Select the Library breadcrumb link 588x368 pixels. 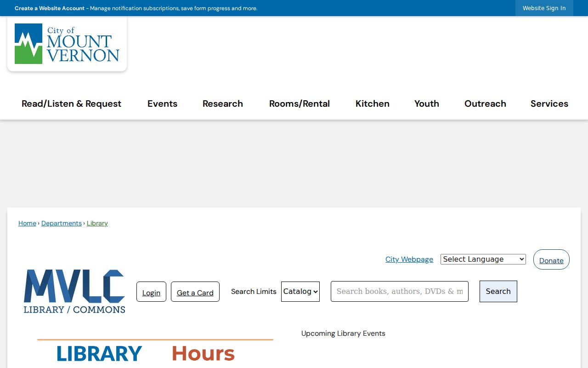97,223
